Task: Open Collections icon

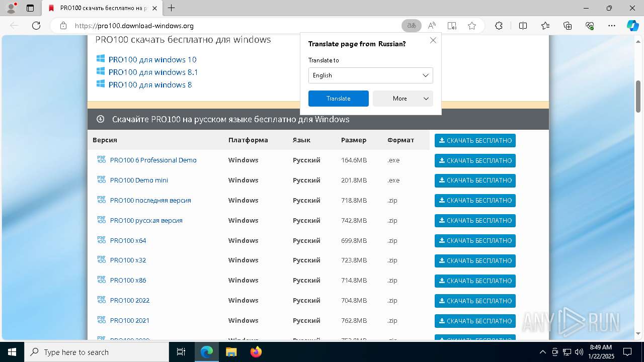Action: 568,26
